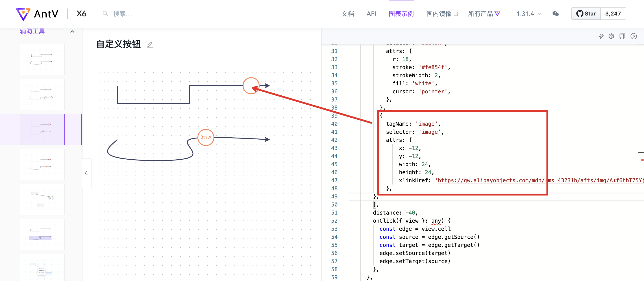Click the CodeSandbox cube icon

tap(611, 36)
